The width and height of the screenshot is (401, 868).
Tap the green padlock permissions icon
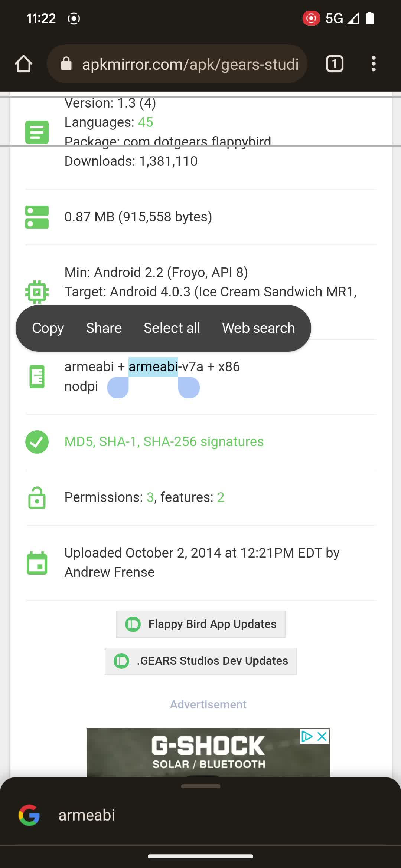[x=37, y=497]
